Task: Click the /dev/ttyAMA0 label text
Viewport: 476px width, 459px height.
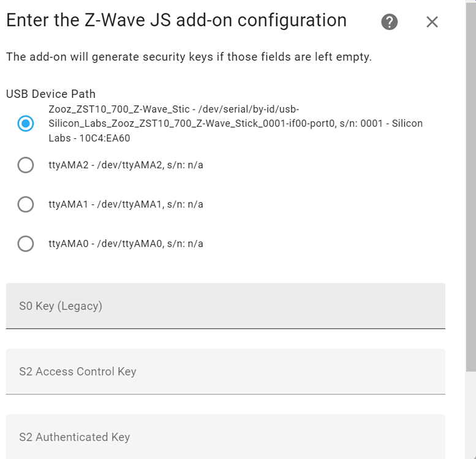Action: [126, 244]
